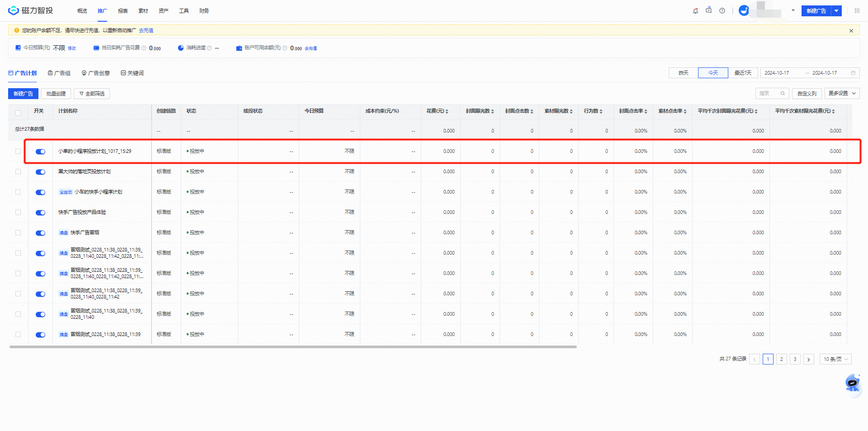The height and width of the screenshot is (431, 868).
Task: Toggle switch for 快手广告冒烟 plan
Action: pos(40,233)
